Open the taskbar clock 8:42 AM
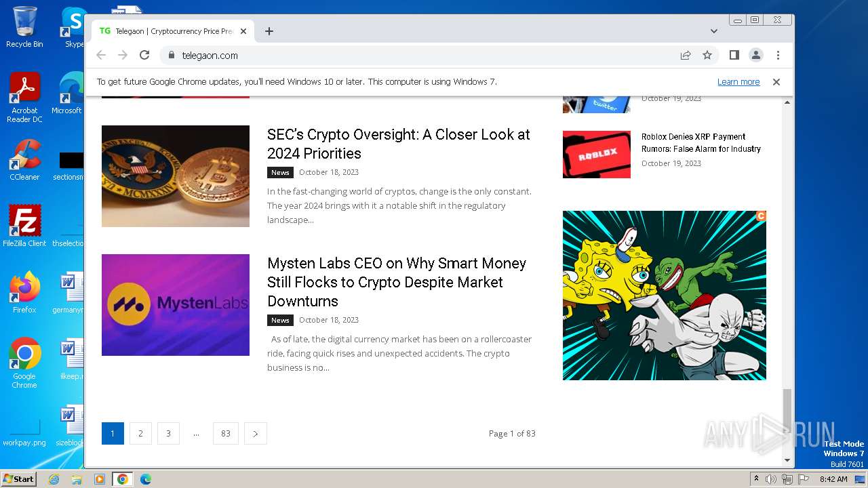 833,479
